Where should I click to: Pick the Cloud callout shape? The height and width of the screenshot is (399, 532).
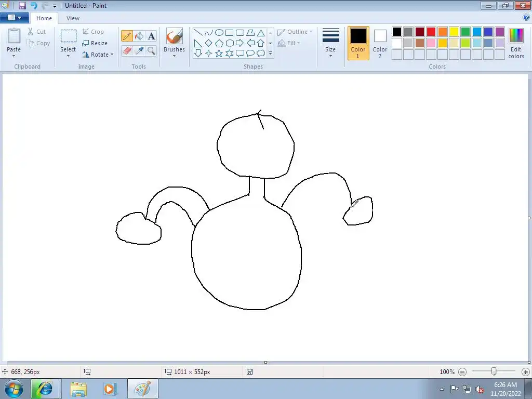pyautogui.click(x=261, y=54)
